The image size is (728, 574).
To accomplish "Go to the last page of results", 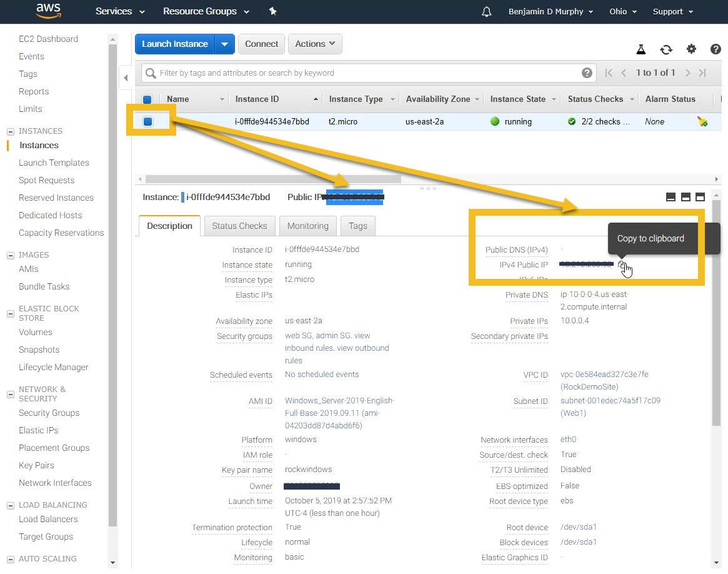I will pos(702,73).
